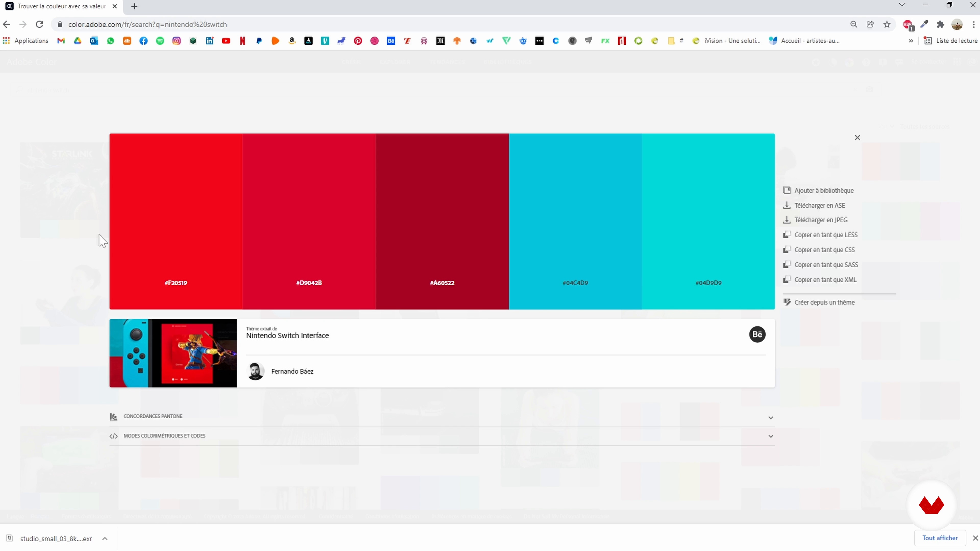Click the Tout afficher downloads button

pyautogui.click(x=940, y=538)
